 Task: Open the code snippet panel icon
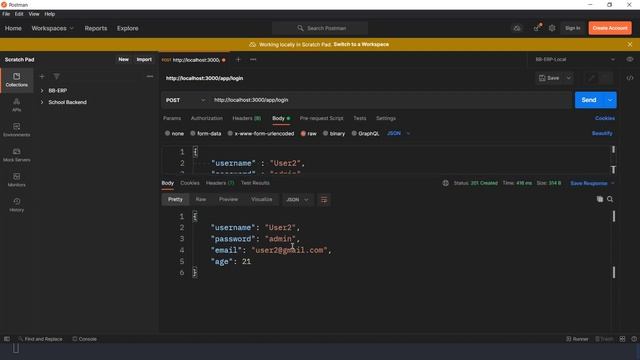coord(630,78)
